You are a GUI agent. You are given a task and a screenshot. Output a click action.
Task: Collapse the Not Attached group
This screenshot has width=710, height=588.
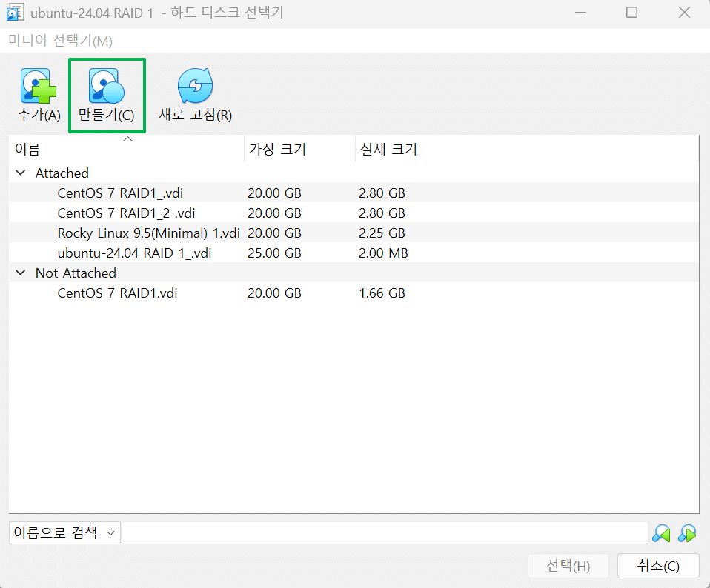coord(20,273)
